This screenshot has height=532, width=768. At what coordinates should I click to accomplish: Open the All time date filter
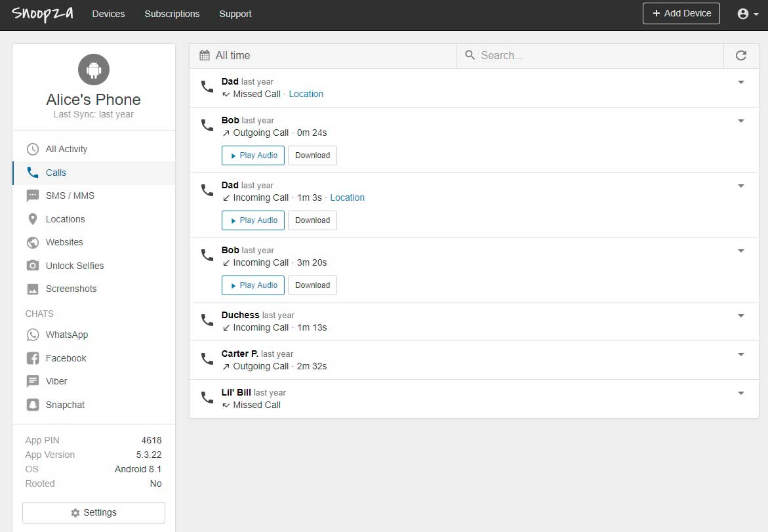[225, 56]
